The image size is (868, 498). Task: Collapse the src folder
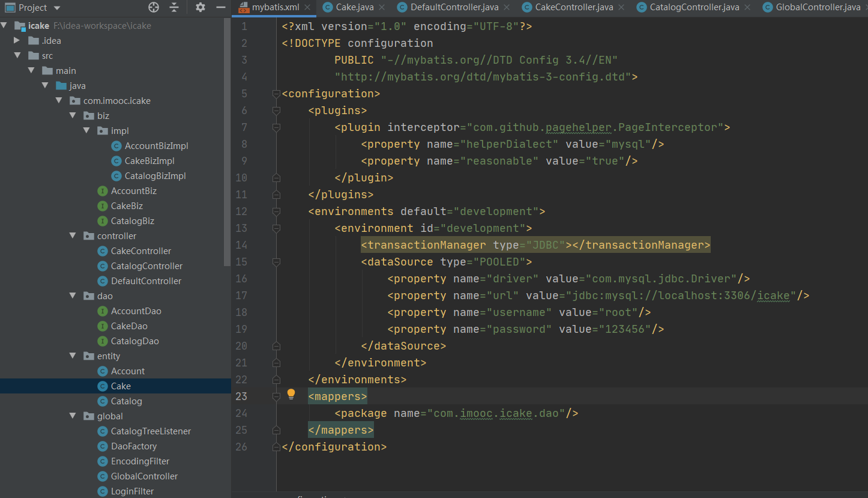(x=17, y=56)
